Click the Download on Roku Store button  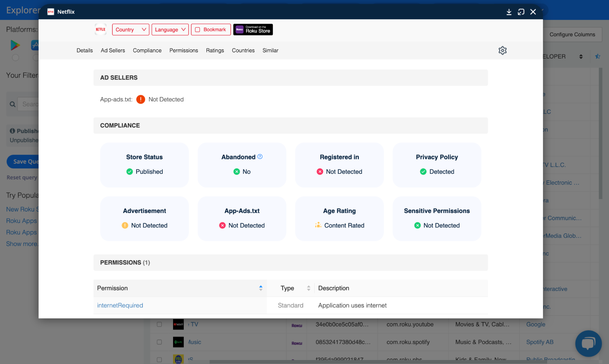pyautogui.click(x=253, y=30)
